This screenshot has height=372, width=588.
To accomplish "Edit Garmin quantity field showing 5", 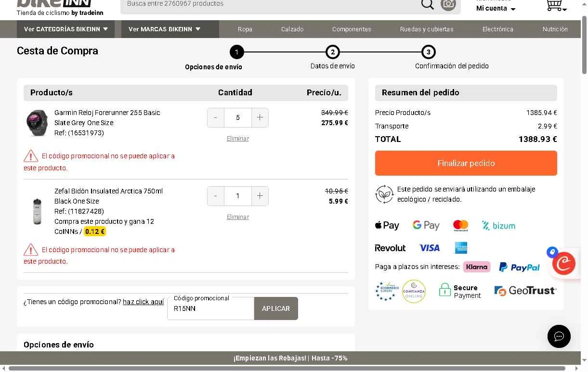I will tap(238, 117).
